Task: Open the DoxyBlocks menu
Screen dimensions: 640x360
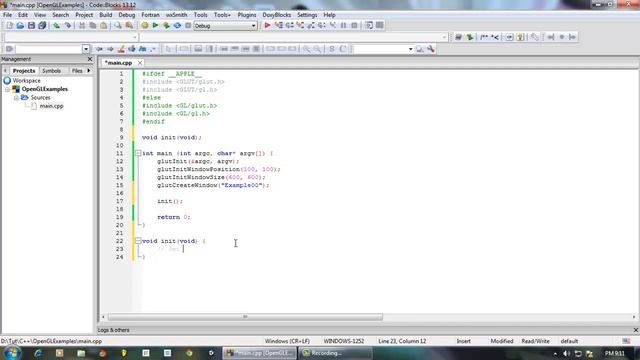Action: pyautogui.click(x=277, y=15)
